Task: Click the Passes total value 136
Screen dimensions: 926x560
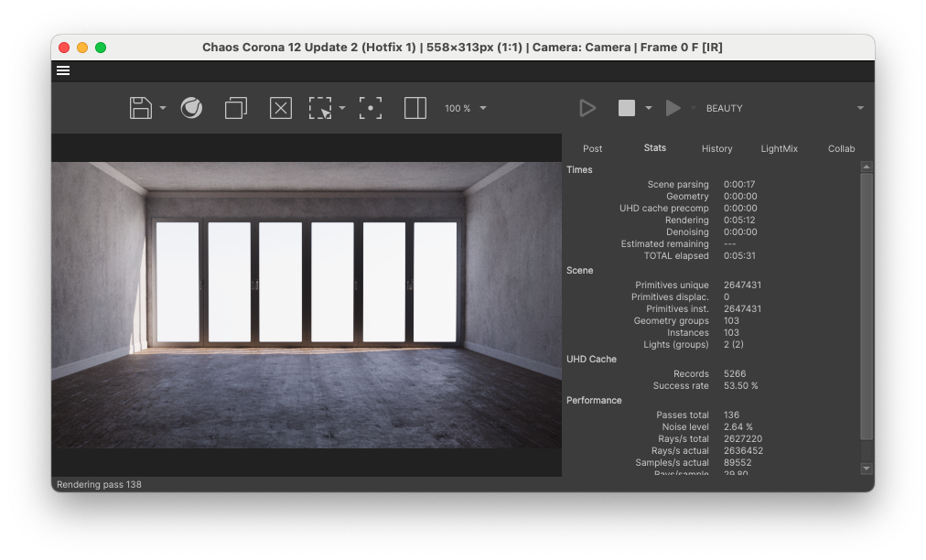Action: (x=731, y=415)
